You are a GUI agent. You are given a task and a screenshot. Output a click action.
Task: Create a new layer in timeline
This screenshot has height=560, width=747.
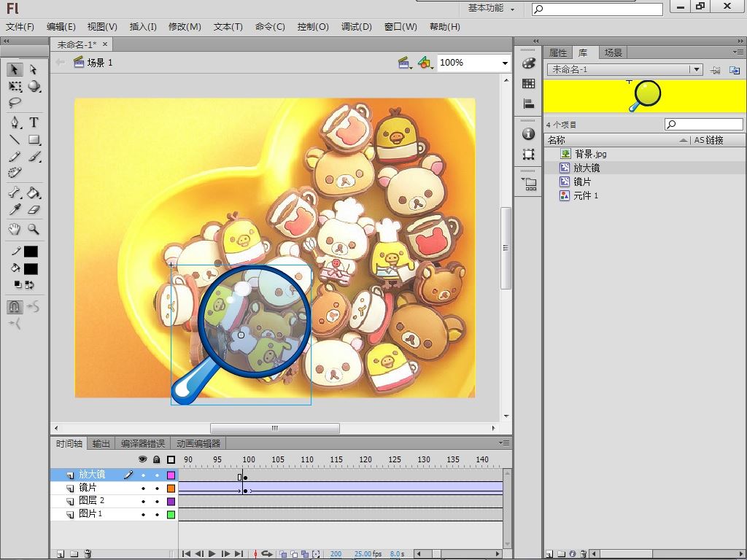[61, 554]
